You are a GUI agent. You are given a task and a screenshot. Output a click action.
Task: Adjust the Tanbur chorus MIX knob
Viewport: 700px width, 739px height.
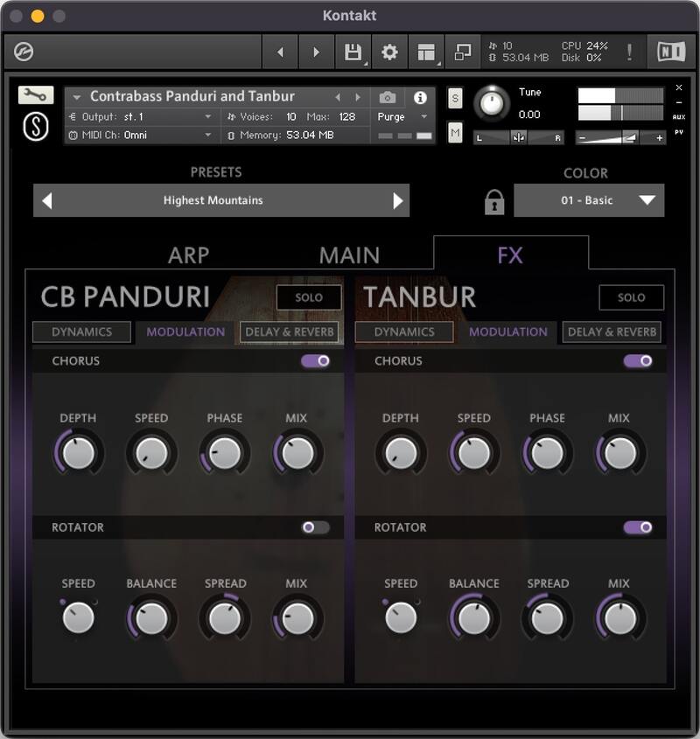[619, 452]
